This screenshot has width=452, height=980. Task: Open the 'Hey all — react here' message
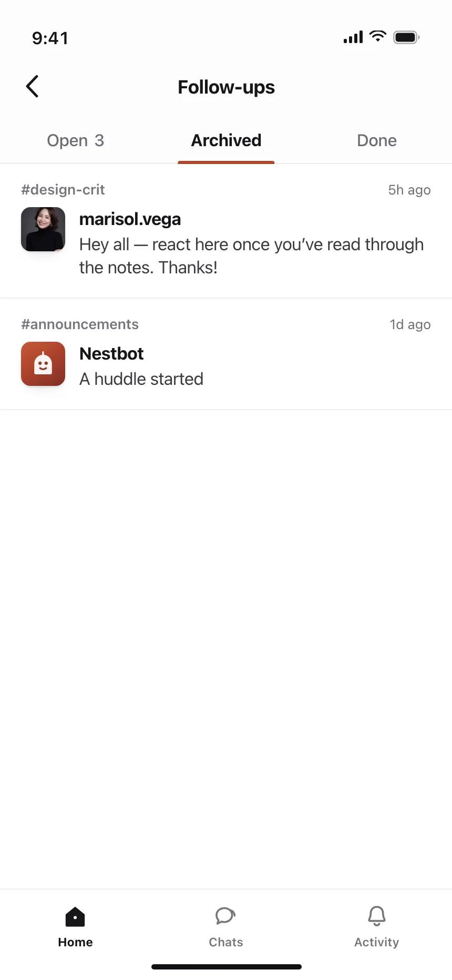[252, 256]
